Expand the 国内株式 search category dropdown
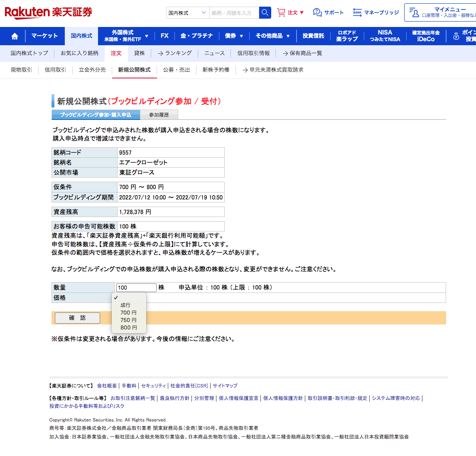This screenshot has width=476, height=456. [188, 13]
